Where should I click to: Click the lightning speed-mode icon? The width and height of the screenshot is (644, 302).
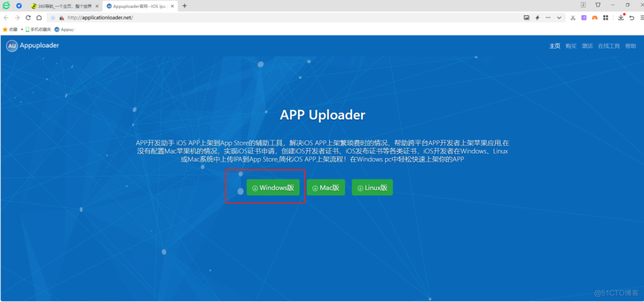point(537,17)
